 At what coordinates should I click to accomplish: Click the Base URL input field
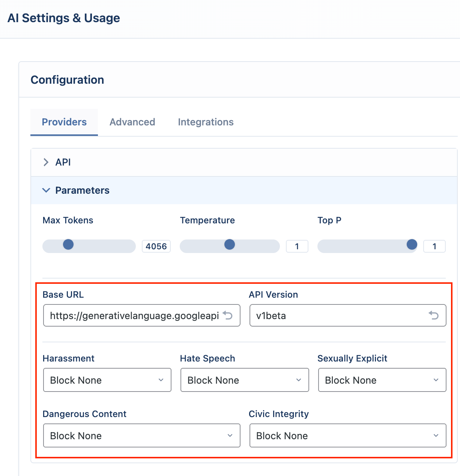(142, 315)
